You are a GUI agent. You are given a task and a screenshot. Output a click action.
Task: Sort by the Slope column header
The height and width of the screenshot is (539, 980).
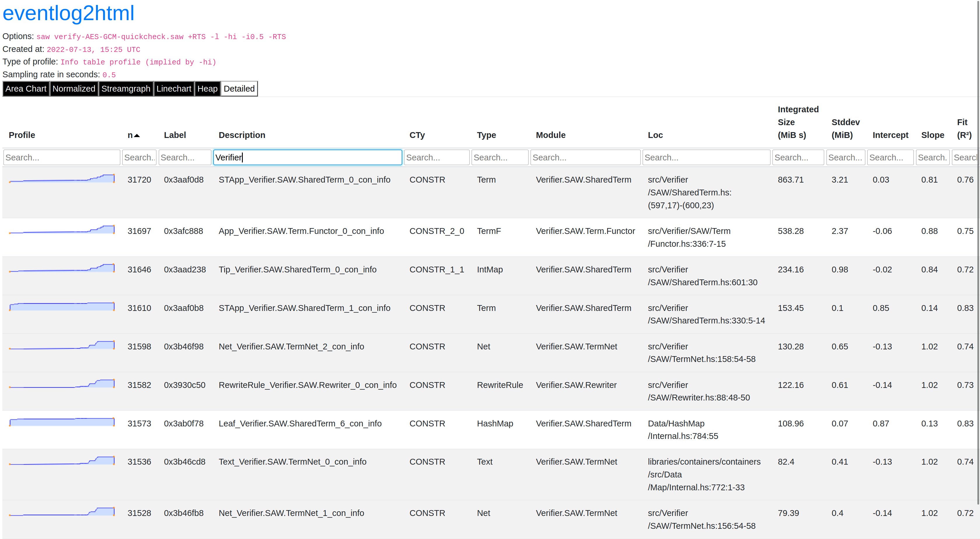[x=932, y=135]
